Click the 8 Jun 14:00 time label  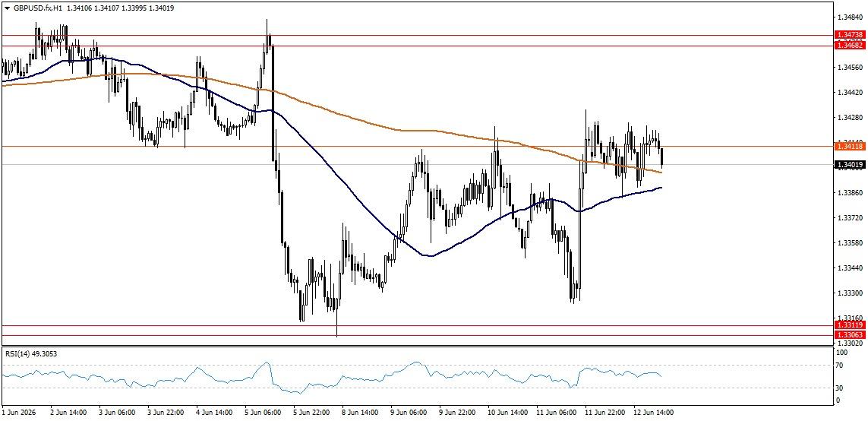(x=361, y=413)
